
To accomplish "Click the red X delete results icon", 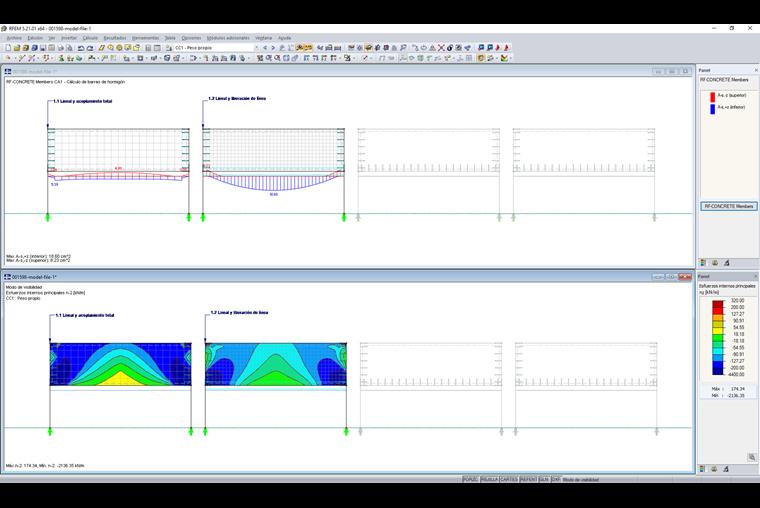I will 441,48.
